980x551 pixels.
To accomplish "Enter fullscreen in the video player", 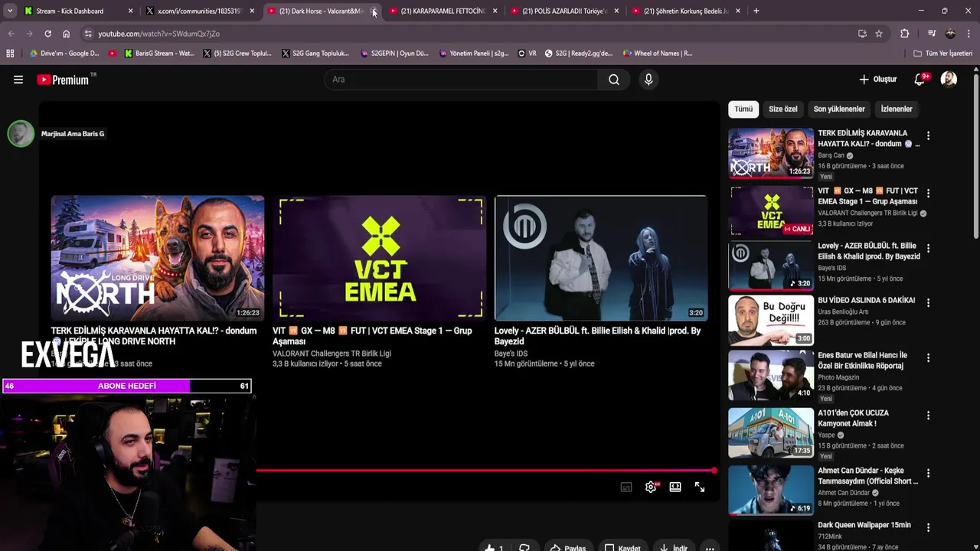I will (x=700, y=487).
